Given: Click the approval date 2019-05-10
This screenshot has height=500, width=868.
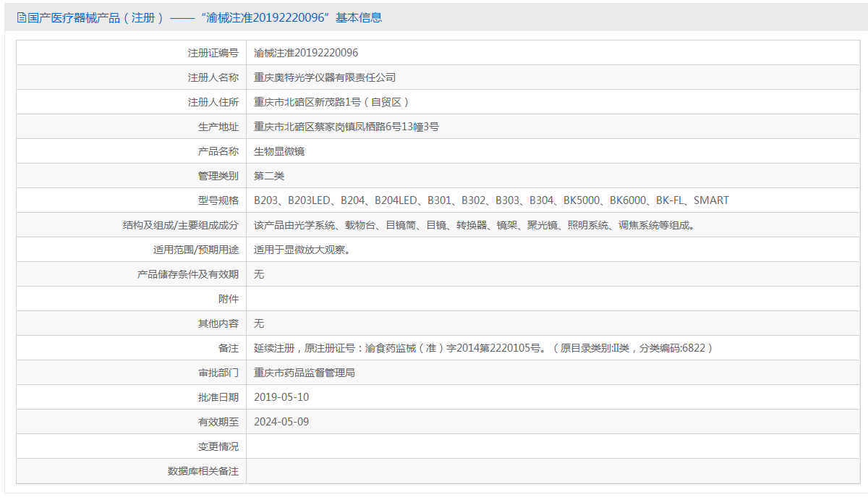Looking at the screenshot, I should [x=281, y=397].
